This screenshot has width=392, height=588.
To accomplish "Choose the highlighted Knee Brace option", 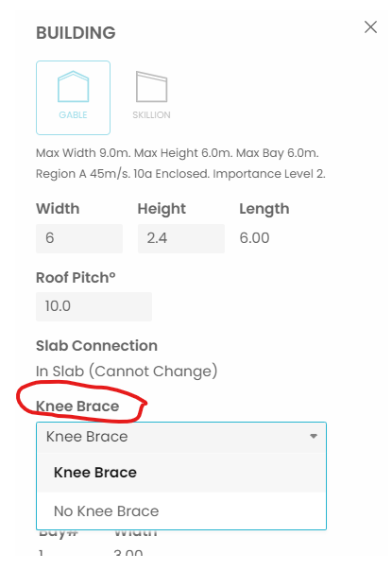I will tap(181, 472).
